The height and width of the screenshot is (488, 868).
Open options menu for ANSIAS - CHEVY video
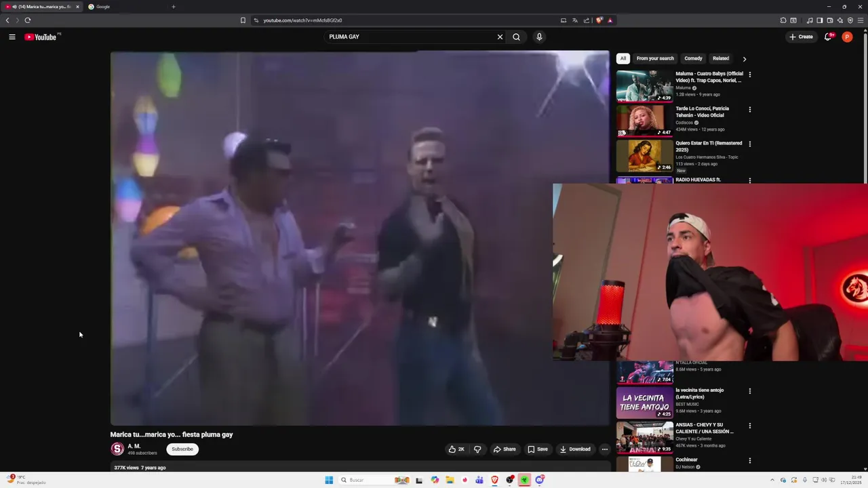click(x=749, y=426)
